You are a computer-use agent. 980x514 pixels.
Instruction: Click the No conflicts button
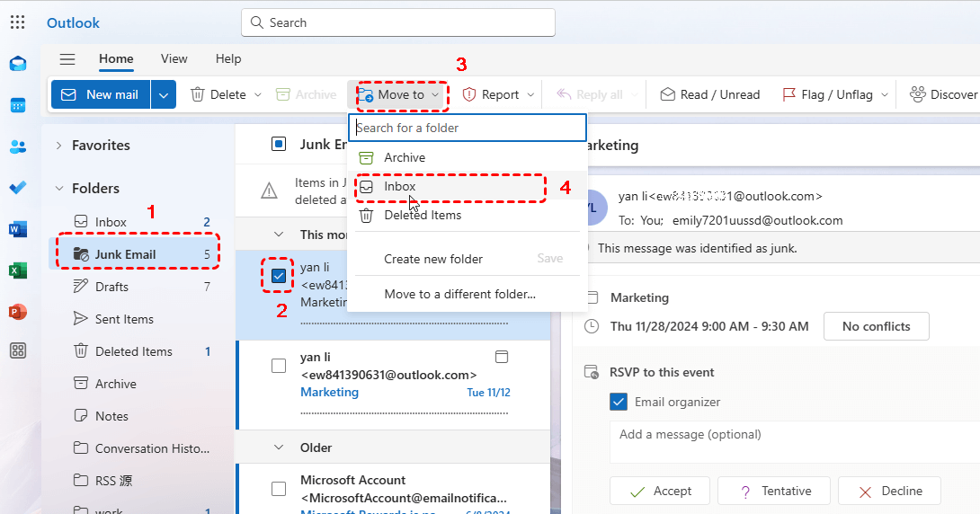pyautogui.click(x=877, y=326)
